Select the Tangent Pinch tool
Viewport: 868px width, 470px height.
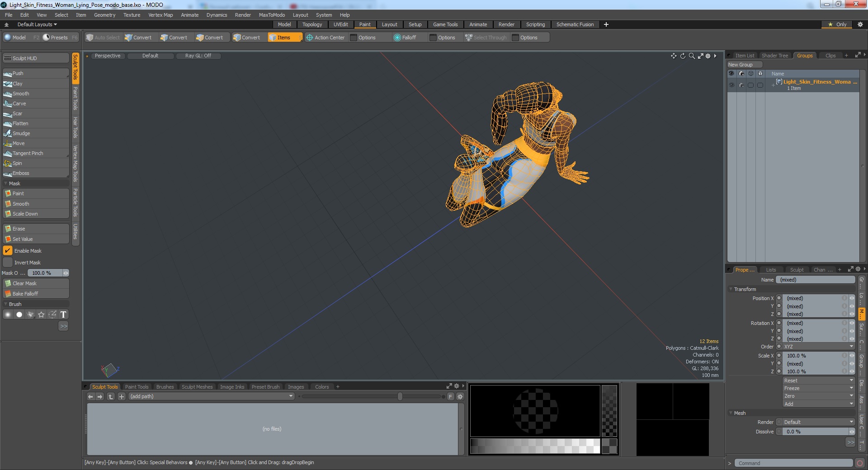(35, 153)
